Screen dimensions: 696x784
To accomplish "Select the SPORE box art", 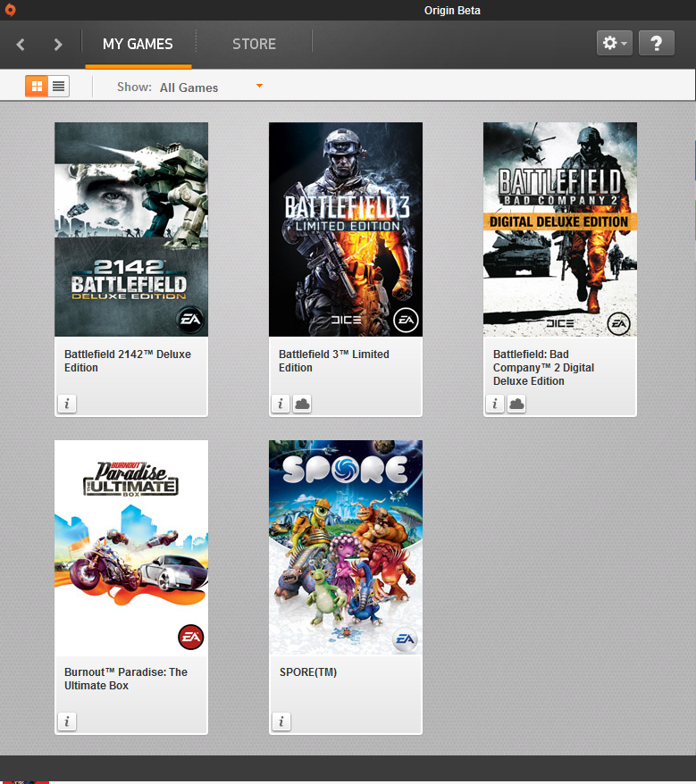I will click(346, 547).
